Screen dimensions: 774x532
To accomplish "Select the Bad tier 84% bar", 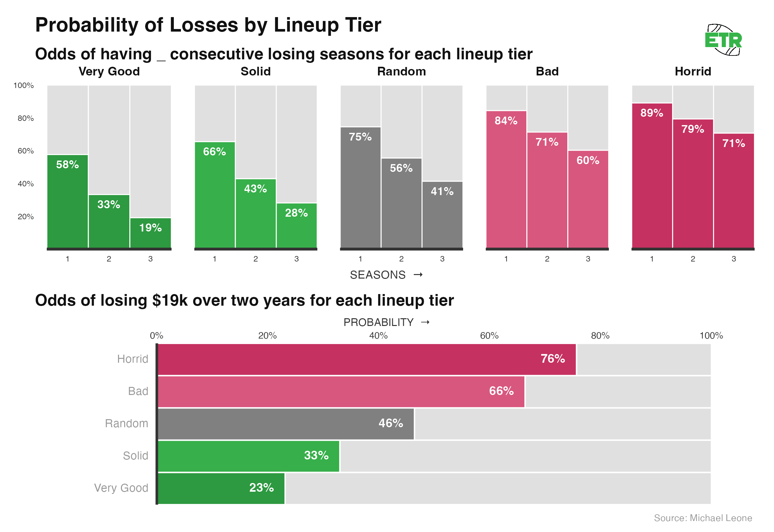I will click(x=506, y=179).
